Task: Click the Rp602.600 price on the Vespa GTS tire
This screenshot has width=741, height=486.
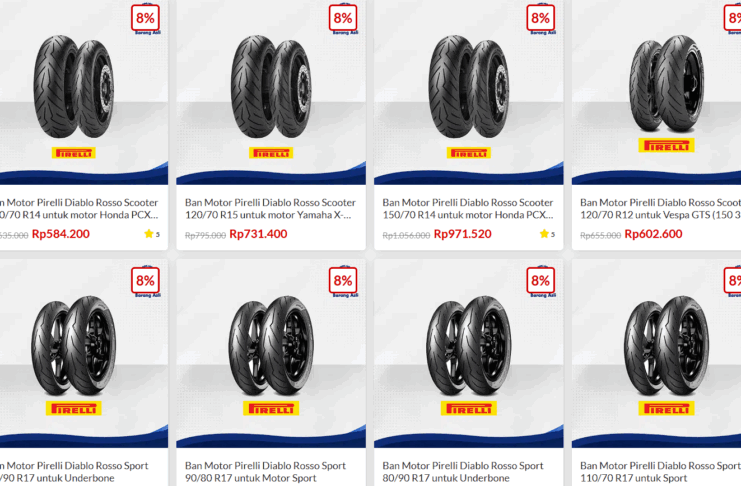Action: point(653,234)
